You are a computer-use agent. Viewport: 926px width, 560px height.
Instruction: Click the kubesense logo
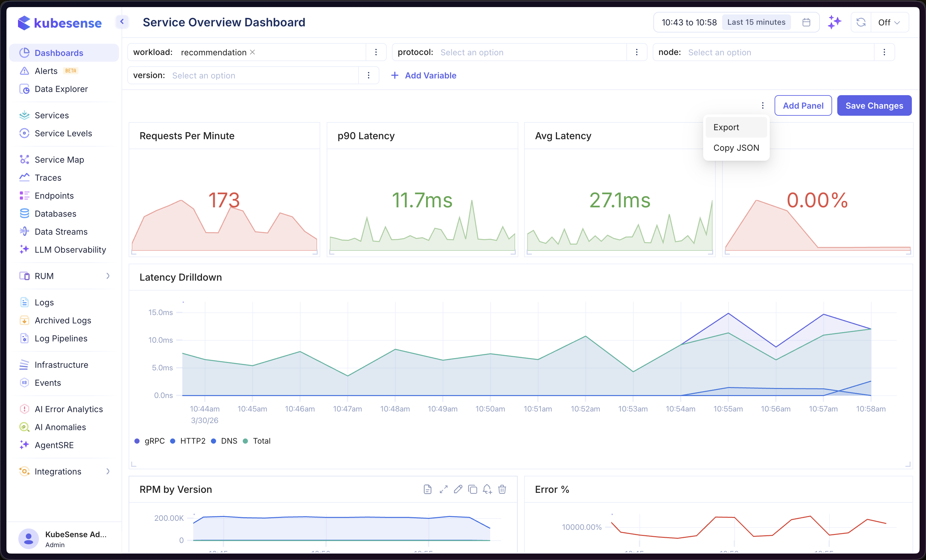(60, 23)
